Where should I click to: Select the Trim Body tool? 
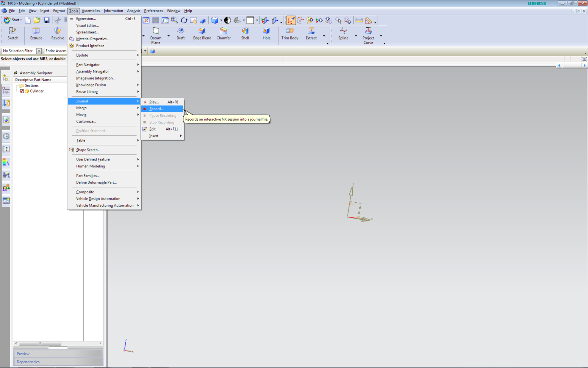click(x=290, y=33)
